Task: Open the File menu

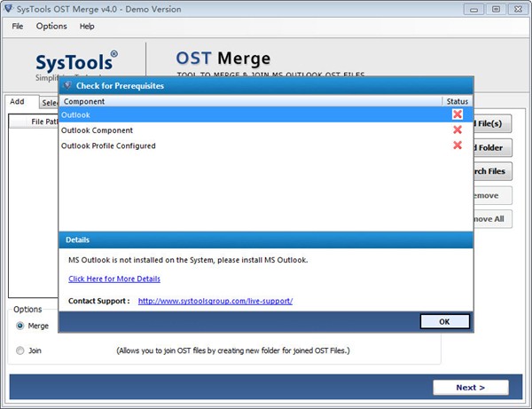Action: (18, 27)
